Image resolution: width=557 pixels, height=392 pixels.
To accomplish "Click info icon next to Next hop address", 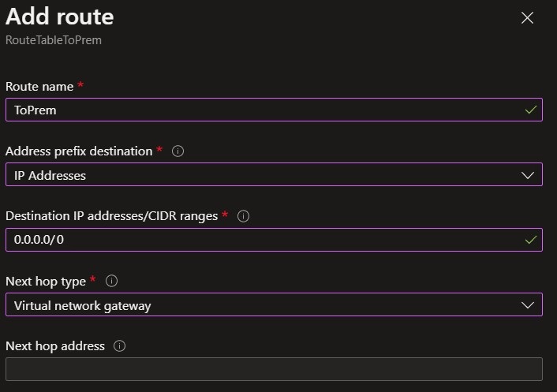I will point(120,345).
